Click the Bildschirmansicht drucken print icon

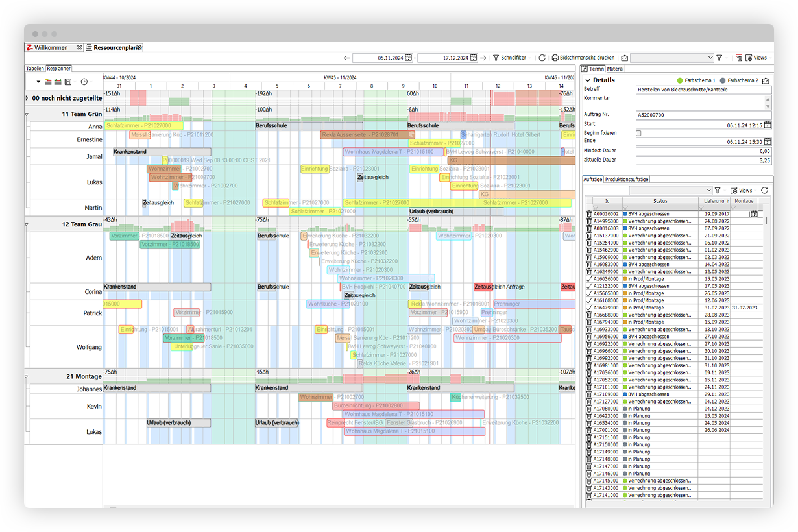point(554,57)
